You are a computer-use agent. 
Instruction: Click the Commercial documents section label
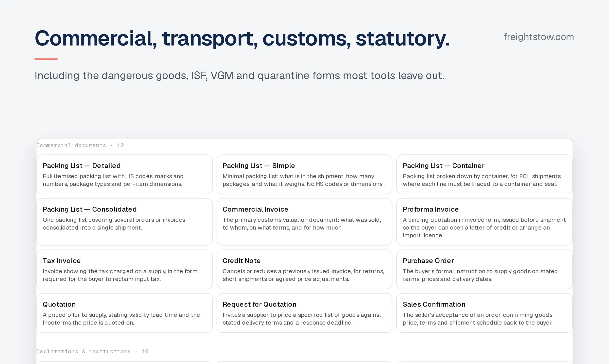point(80,145)
